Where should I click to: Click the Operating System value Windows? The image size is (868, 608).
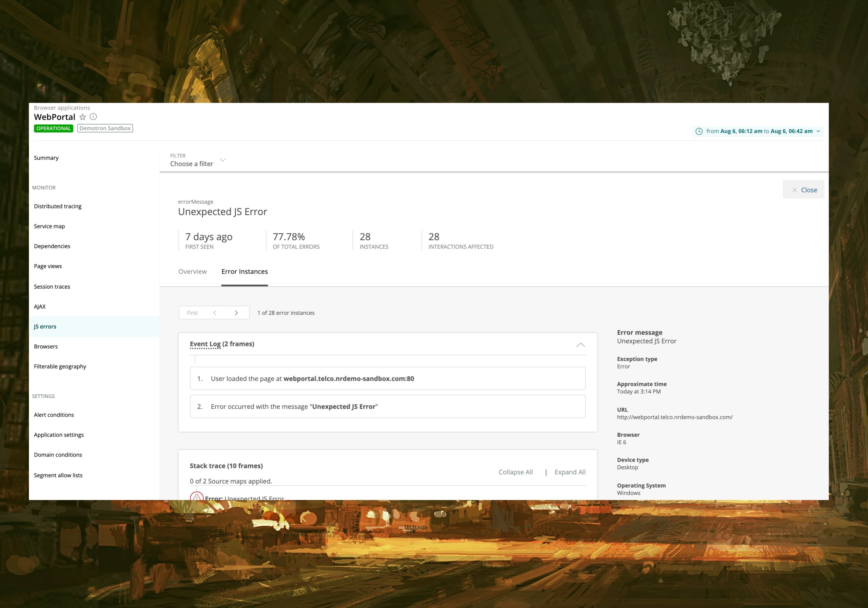coord(629,493)
